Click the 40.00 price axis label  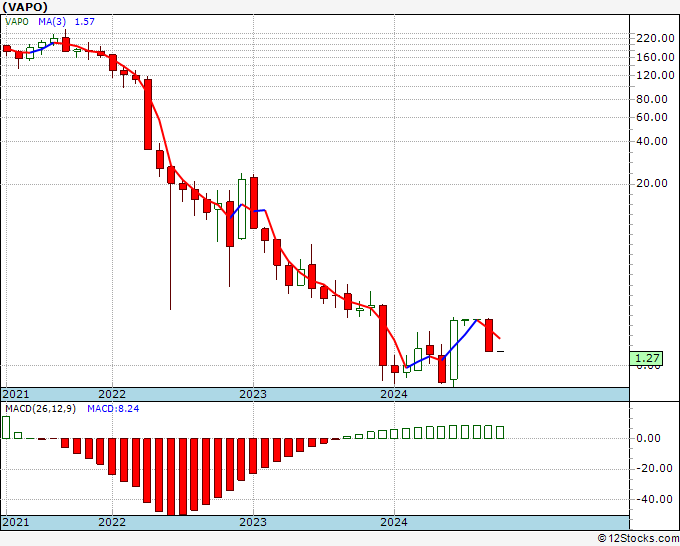click(x=652, y=141)
